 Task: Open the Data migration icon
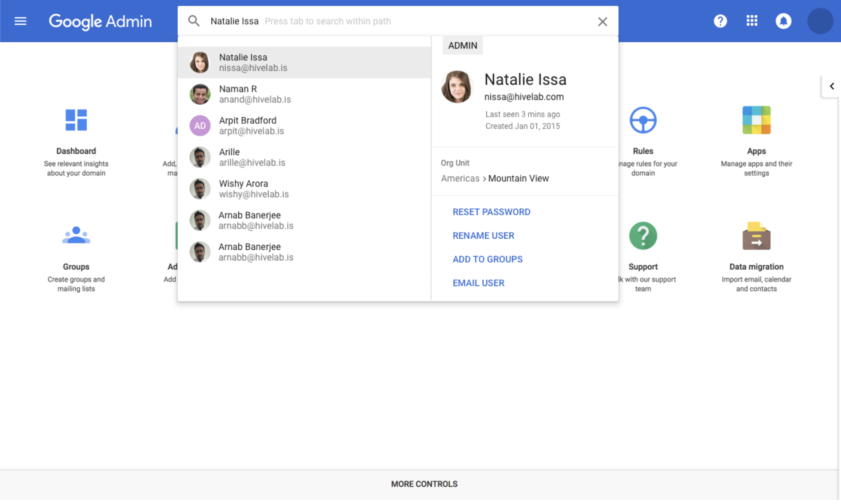pyautogui.click(x=756, y=236)
